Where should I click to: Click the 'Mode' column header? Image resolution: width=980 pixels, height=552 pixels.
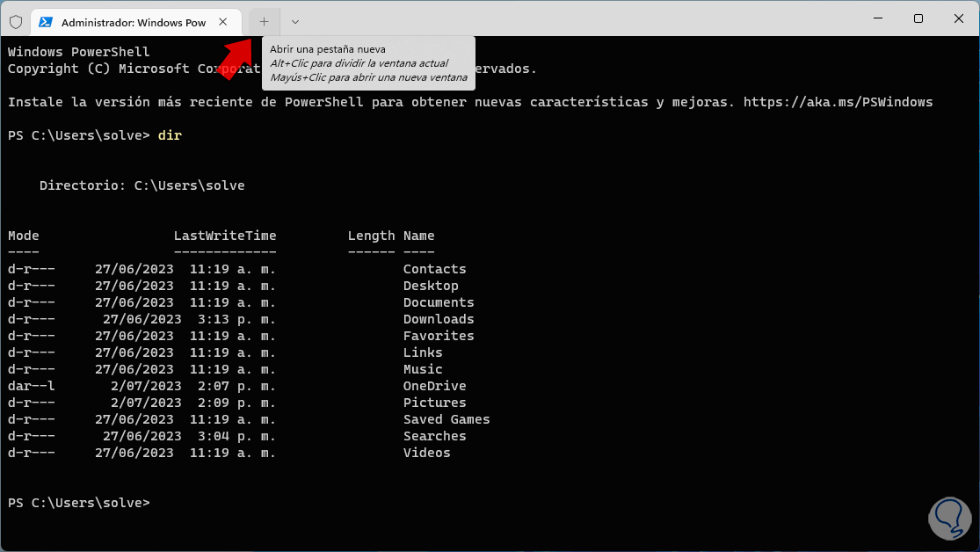(23, 236)
